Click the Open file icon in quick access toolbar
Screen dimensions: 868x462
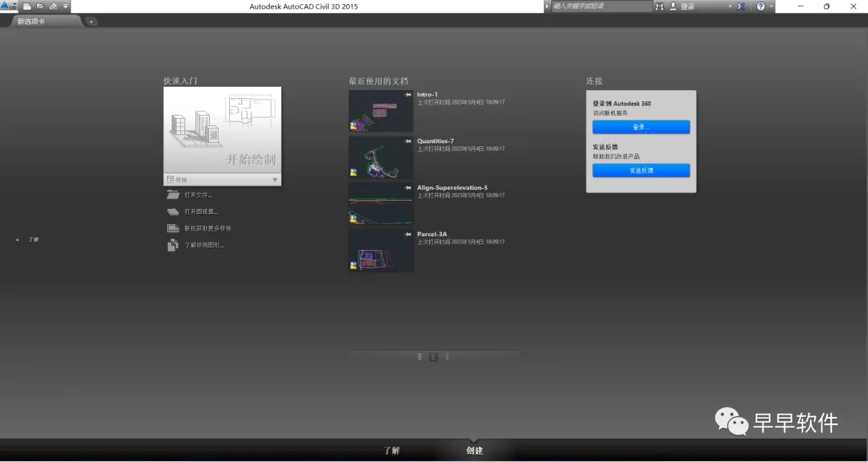pos(40,6)
